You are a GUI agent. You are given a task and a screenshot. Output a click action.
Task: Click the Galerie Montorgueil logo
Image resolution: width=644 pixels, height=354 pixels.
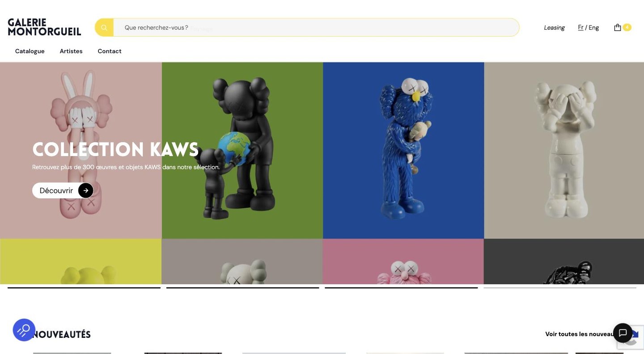44,27
